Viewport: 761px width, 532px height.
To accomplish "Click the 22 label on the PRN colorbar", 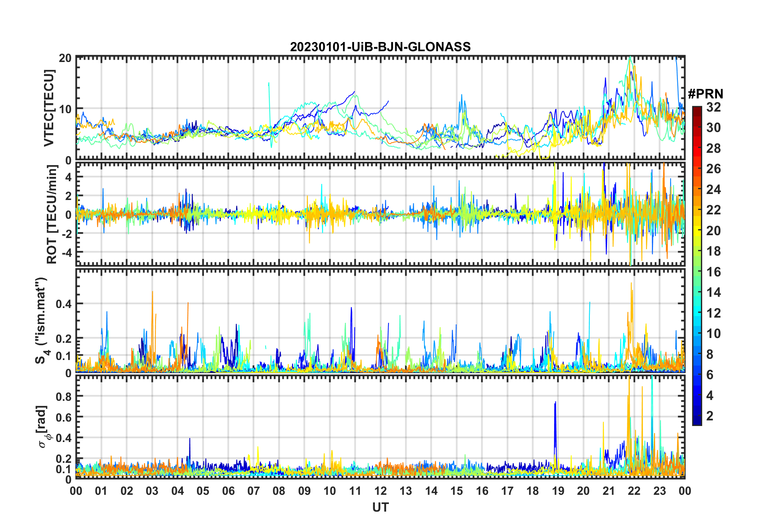I will (x=713, y=210).
